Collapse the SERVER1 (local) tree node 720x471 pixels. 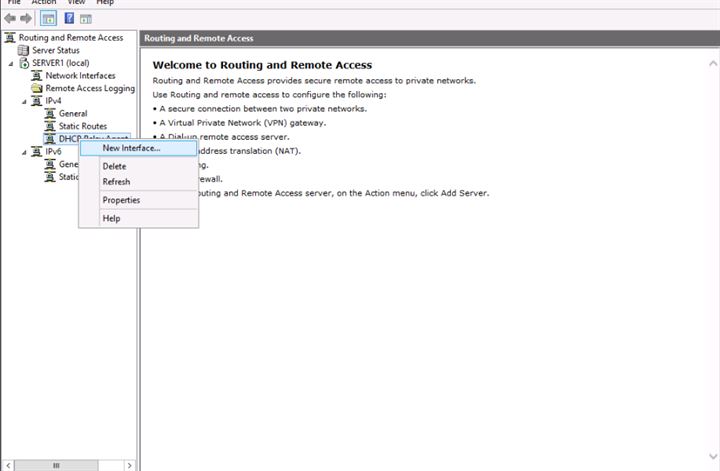11,63
